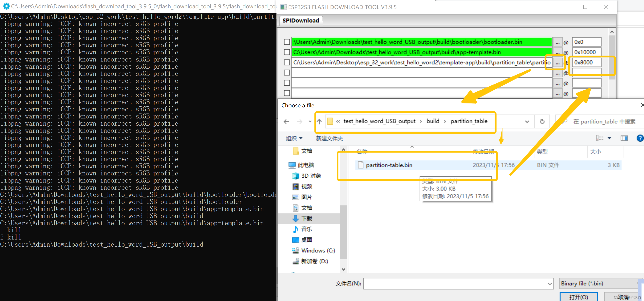Enable the partition_table file checkbox
This screenshot has width=644, height=301.
[x=287, y=62]
